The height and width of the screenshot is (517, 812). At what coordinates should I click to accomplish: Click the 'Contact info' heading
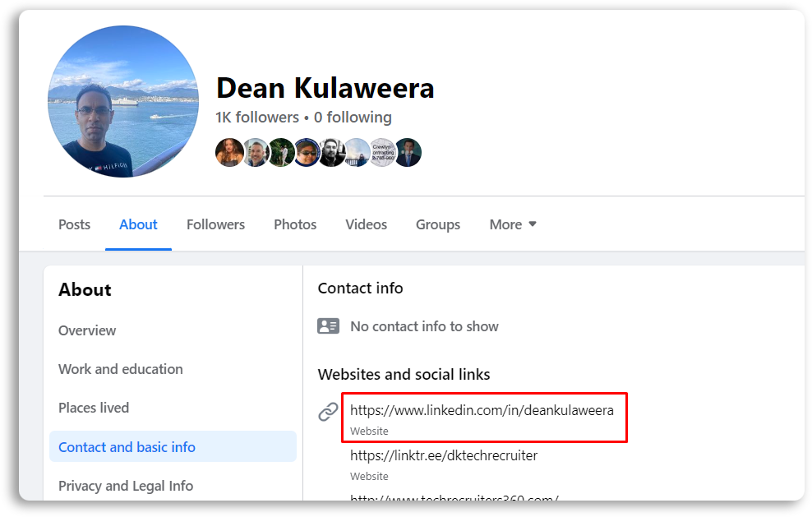[x=361, y=288]
